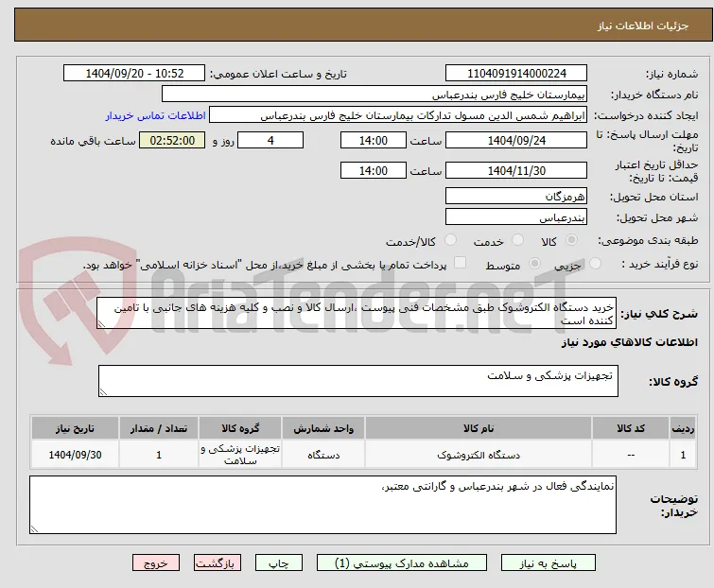Click the price validity time field beside 1404/11/30
This screenshot has height=588, width=714.
(374, 171)
